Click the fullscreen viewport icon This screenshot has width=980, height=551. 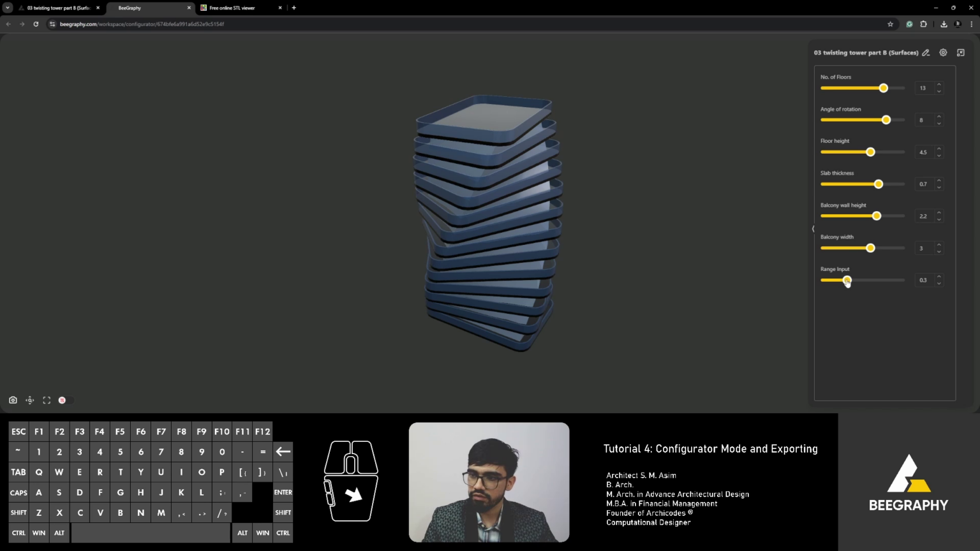click(47, 400)
